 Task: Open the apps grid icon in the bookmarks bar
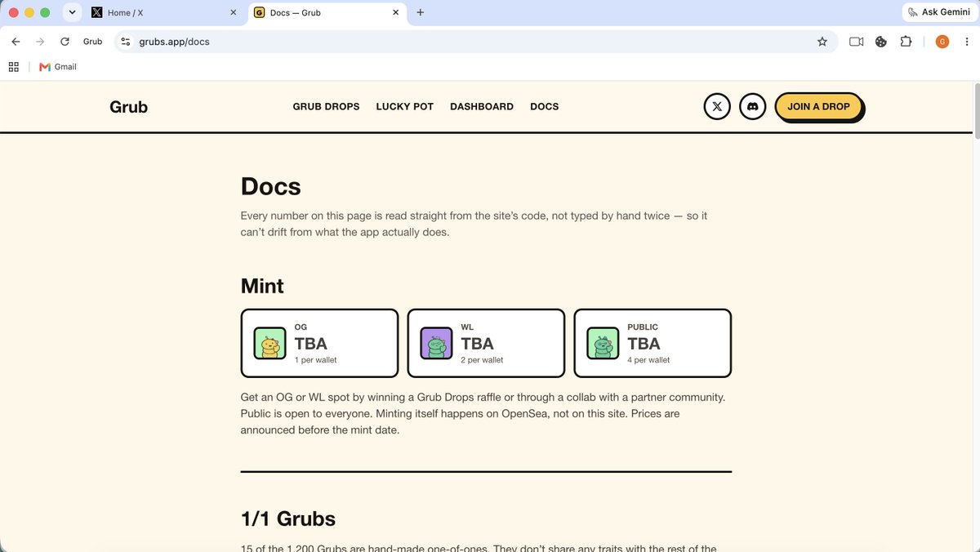(14, 67)
